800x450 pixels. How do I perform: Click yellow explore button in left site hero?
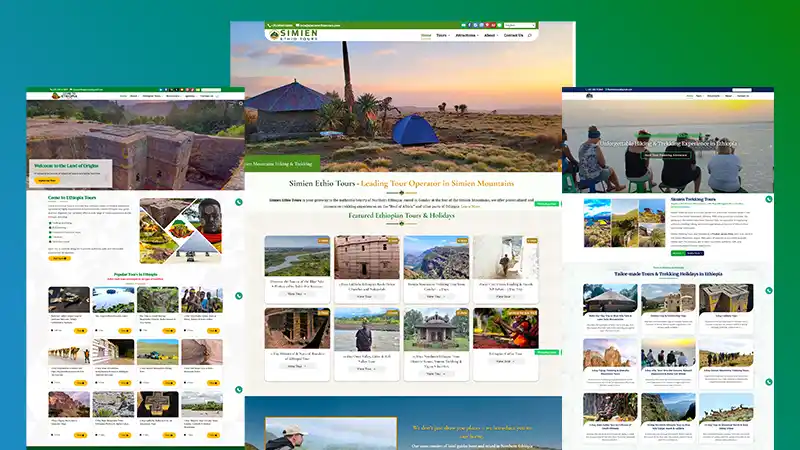pyautogui.click(x=47, y=181)
